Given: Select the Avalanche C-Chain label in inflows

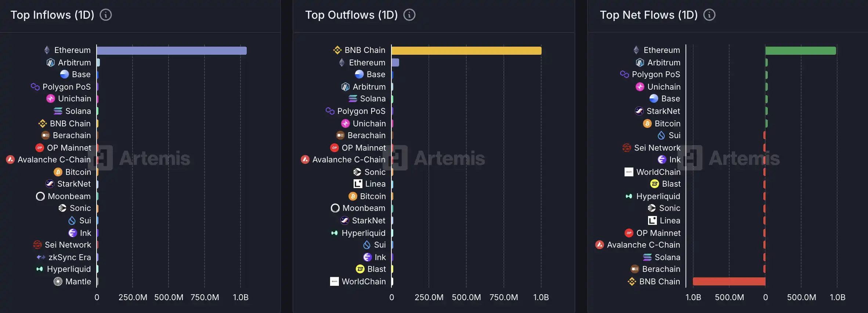Looking at the screenshot, I should 54,159.
